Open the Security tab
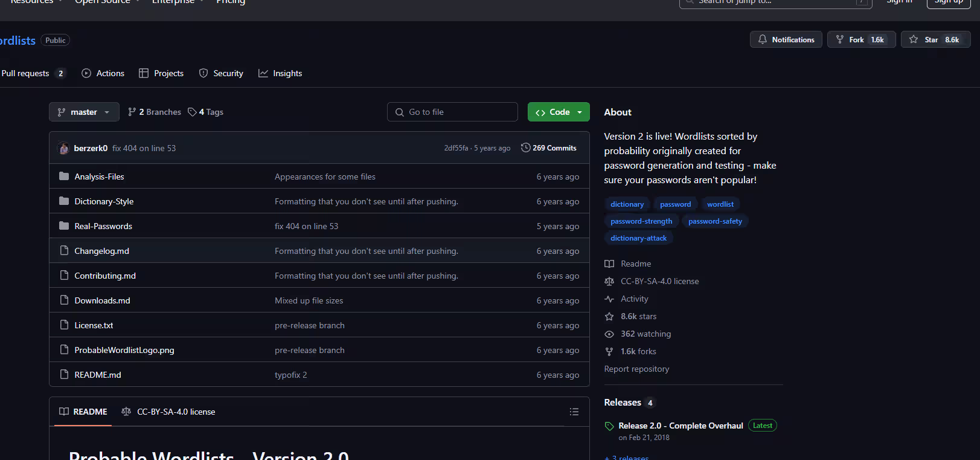 pos(221,73)
